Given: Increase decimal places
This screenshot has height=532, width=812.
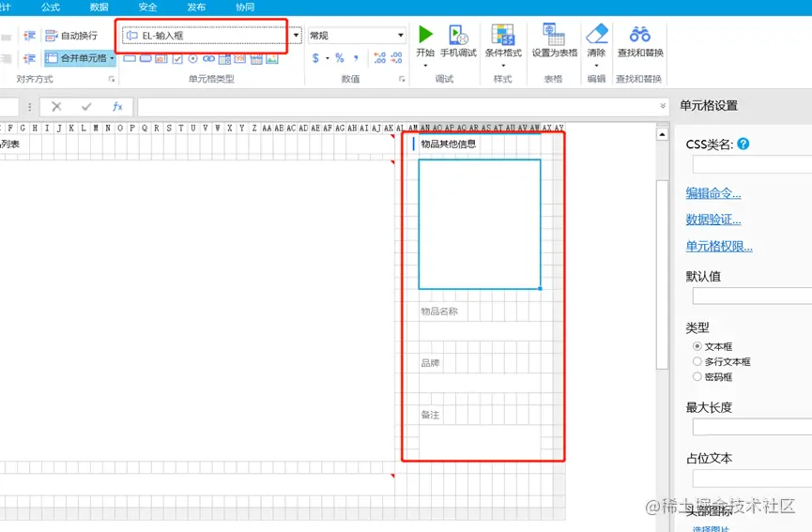Looking at the screenshot, I should [x=379, y=58].
